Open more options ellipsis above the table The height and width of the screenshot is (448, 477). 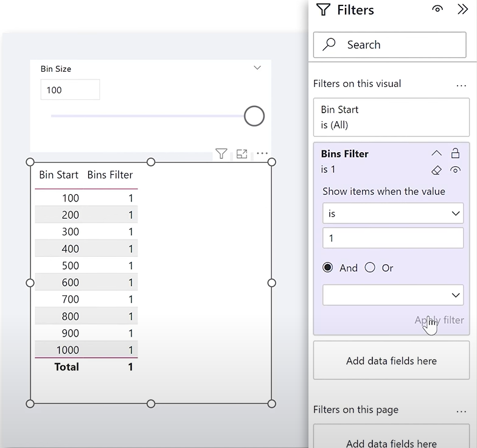tap(262, 153)
